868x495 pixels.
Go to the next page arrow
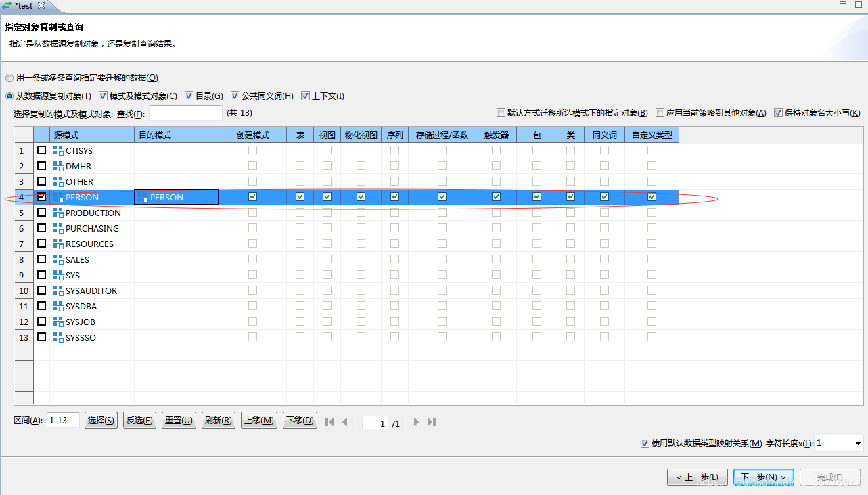point(416,422)
